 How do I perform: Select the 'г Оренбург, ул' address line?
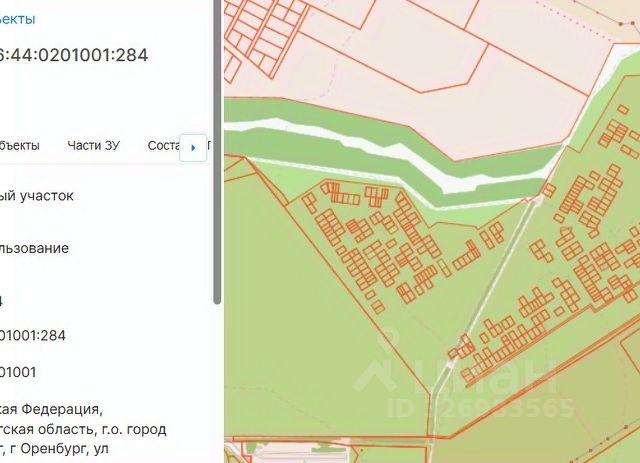tap(54, 449)
